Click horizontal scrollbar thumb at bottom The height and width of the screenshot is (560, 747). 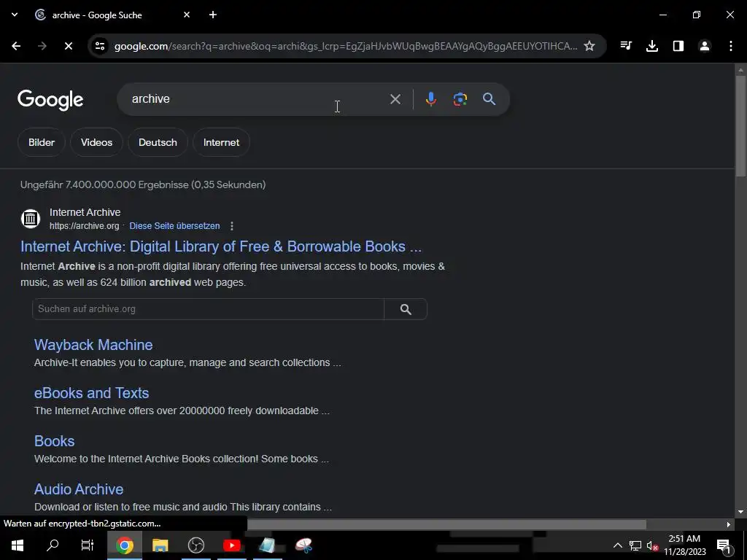click(x=446, y=525)
